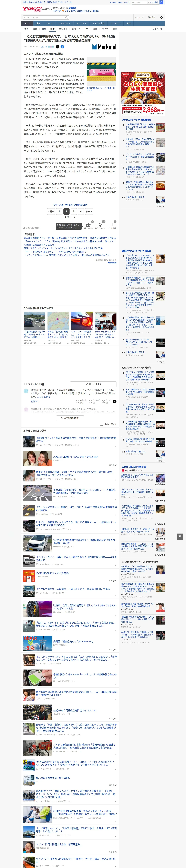Share article on Facebook

tap(62, 47)
